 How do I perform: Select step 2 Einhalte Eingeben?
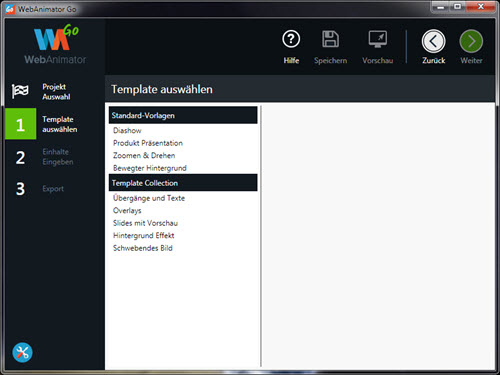tap(54, 157)
